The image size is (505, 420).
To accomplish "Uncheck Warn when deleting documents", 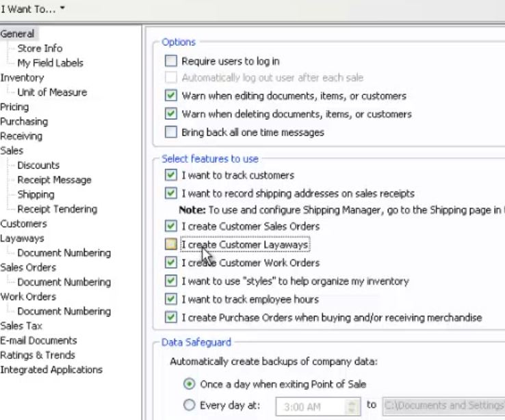I will click(x=170, y=114).
